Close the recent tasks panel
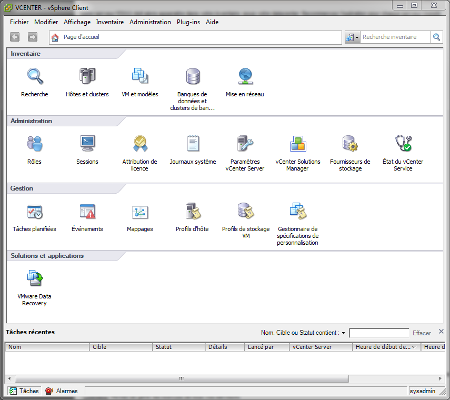The width and height of the screenshot is (450, 400). (441, 331)
